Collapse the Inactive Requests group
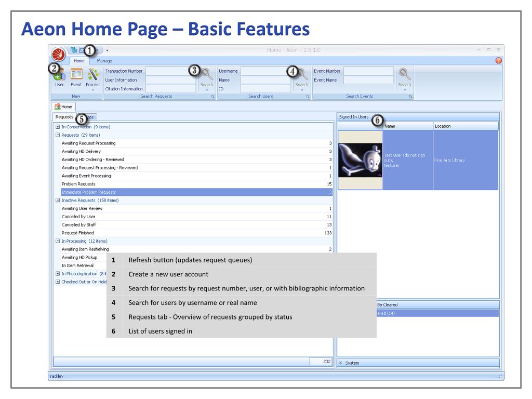 click(58, 200)
